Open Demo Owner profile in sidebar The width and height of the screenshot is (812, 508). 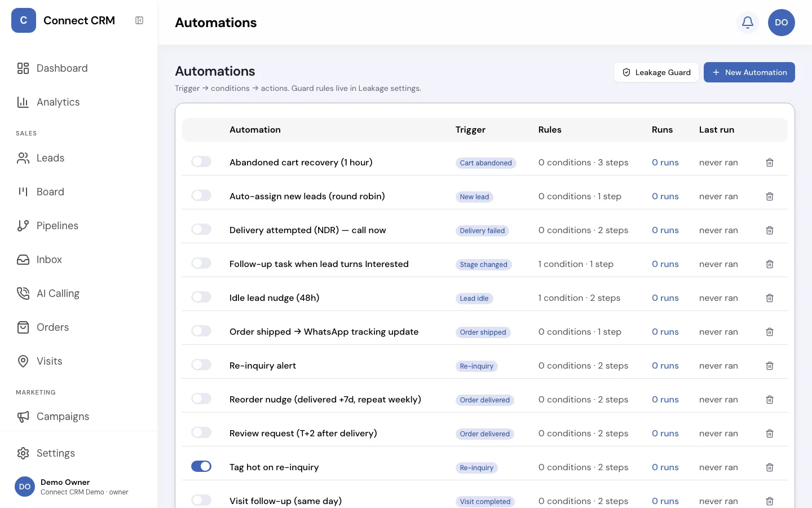79,487
